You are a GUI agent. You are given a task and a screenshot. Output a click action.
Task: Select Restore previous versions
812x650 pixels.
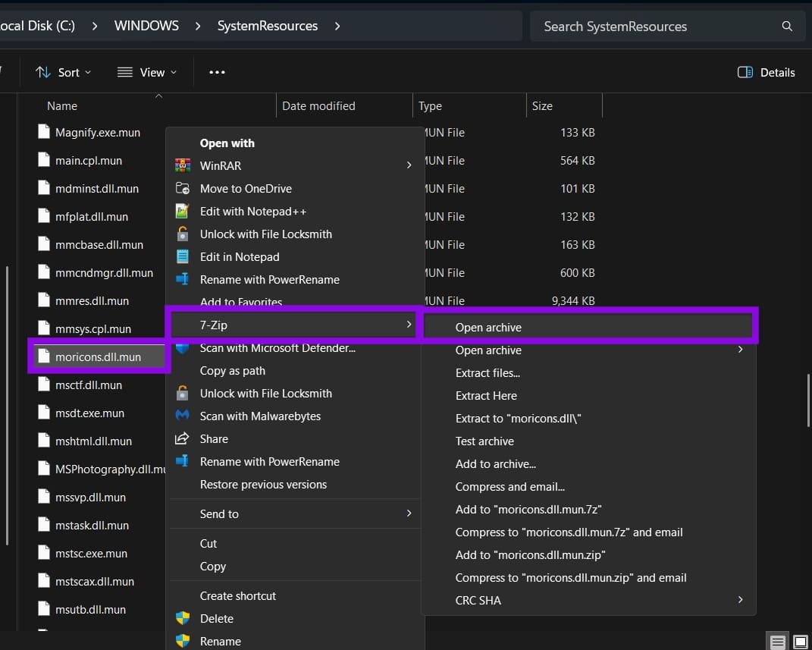coord(263,485)
